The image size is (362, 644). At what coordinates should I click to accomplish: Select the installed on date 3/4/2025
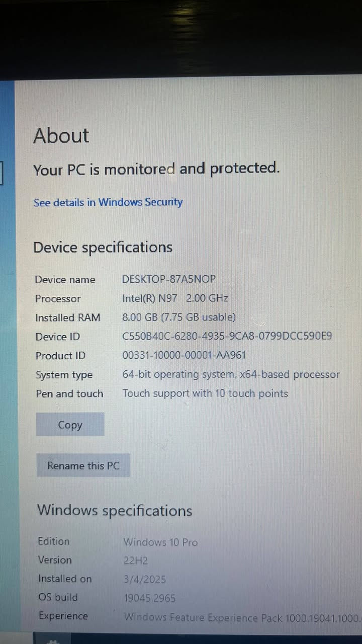click(145, 580)
